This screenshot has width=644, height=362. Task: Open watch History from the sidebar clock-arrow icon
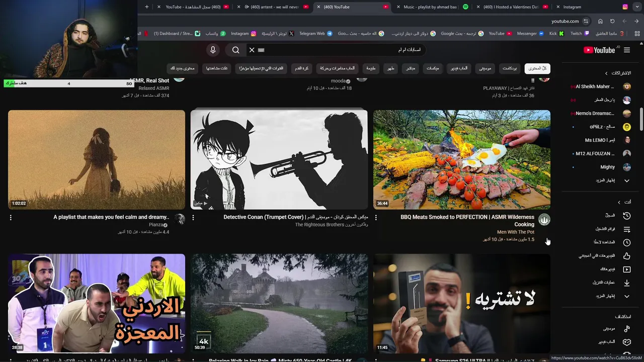pyautogui.click(x=627, y=215)
